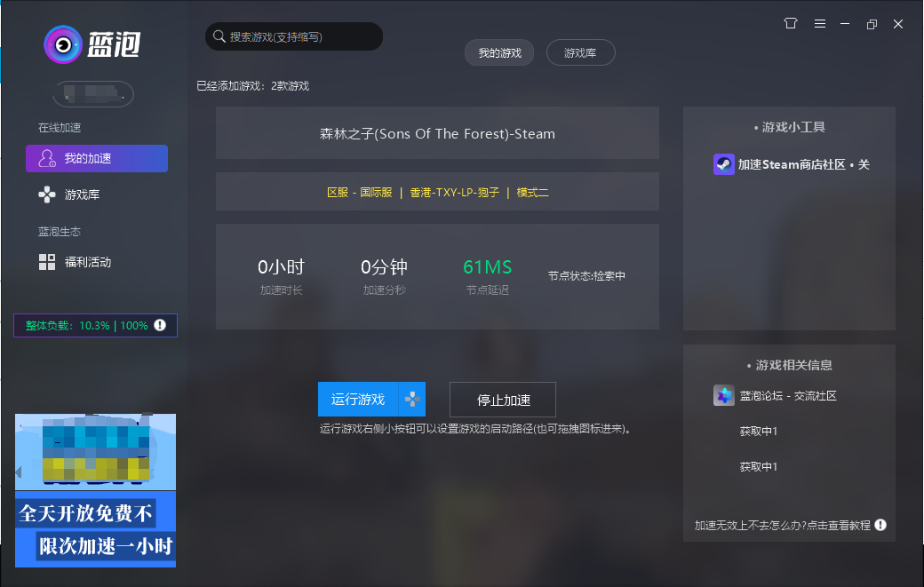The height and width of the screenshot is (587, 924).
Task: Click the second 获取中1 link
Action: [x=759, y=466]
